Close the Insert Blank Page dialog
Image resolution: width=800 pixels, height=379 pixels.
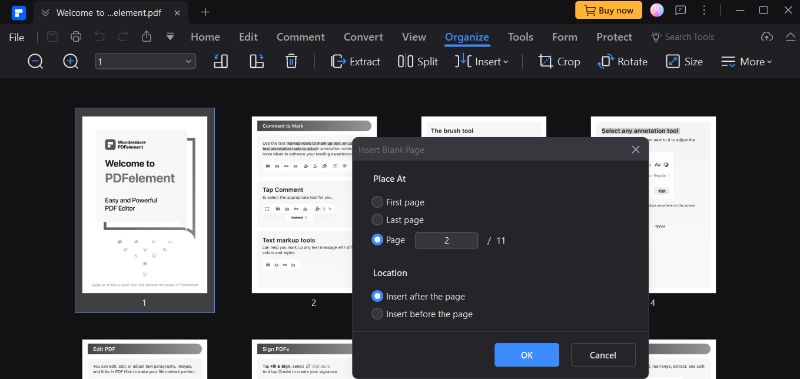coord(635,149)
